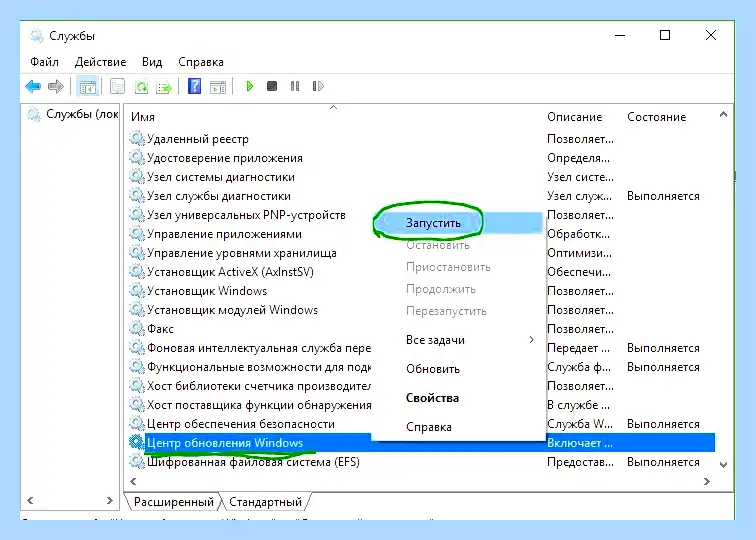Viewport: 756px width, 540px height.
Task: Select Установщик модулей Windows service
Action: [232, 310]
